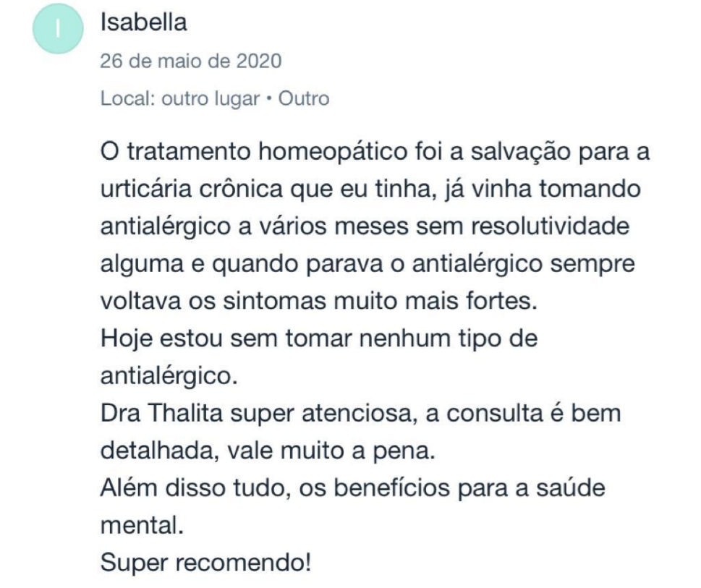Click the phrase 'urticária crônica'
The height and width of the screenshot is (588, 701).
(x=191, y=189)
